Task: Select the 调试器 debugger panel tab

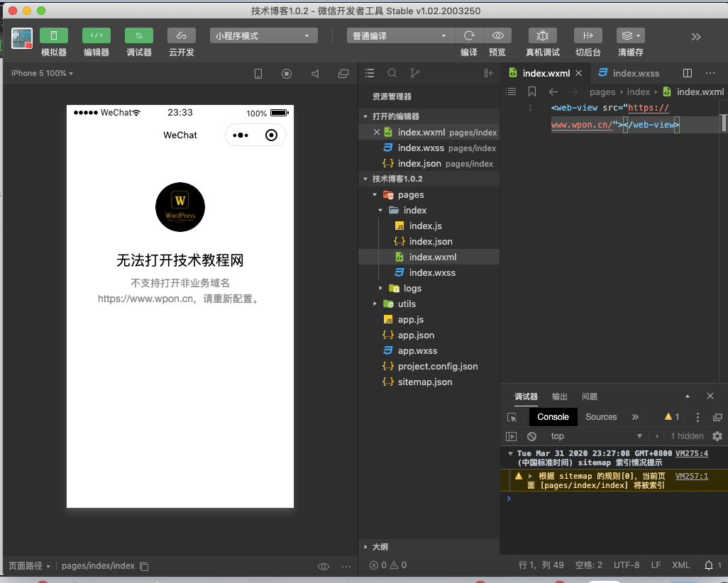Action: [x=526, y=396]
